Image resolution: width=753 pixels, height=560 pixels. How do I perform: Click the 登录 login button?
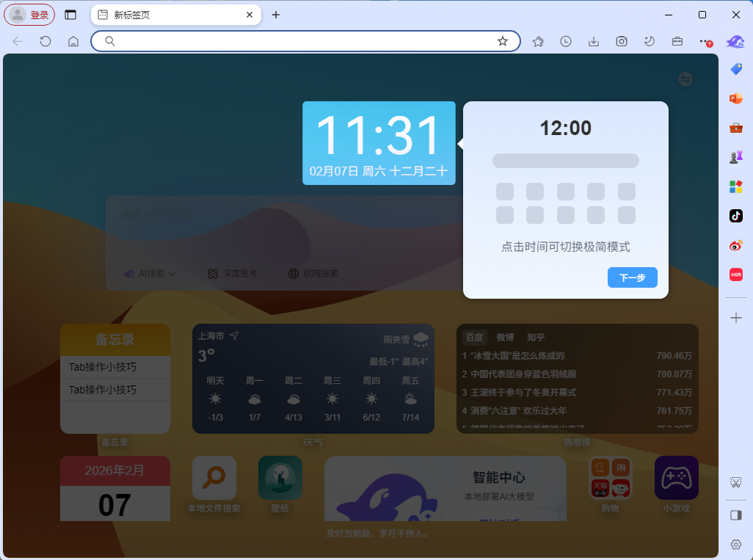tap(29, 14)
